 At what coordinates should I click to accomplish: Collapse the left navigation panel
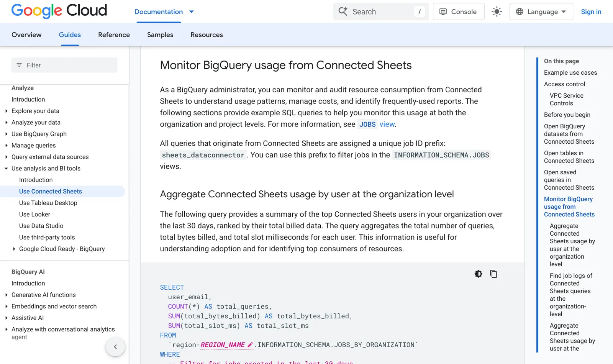point(115,347)
